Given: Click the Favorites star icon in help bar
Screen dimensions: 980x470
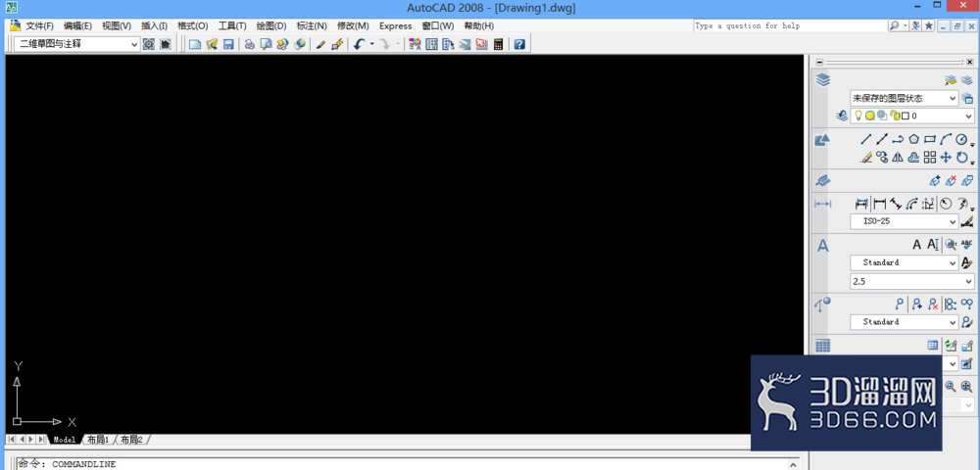Looking at the screenshot, I should [929, 25].
